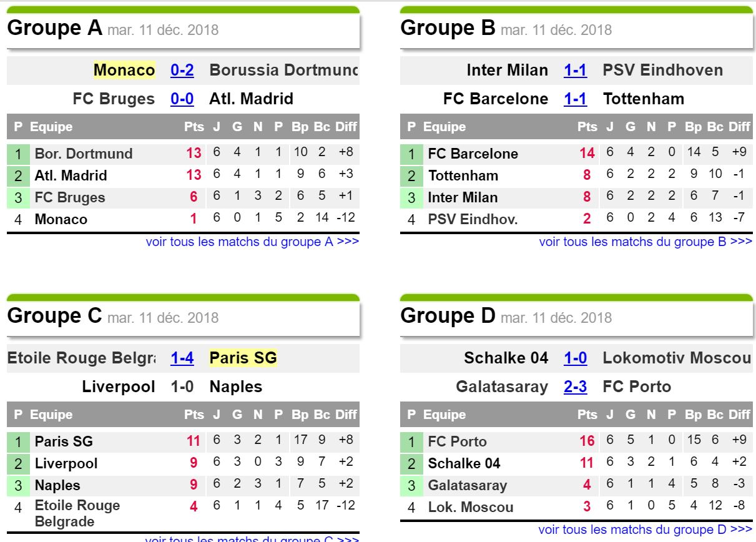The height and width of the screenshot is (542, 756).
Task: Click Liverpool row in Groupe C standings
Action: pos(183,463)
